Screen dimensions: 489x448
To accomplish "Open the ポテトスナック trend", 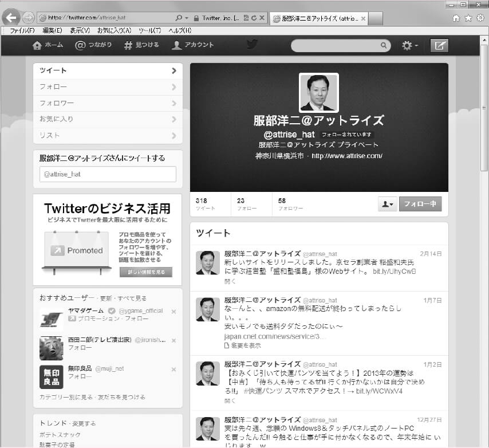I will (x=60, y=435).
